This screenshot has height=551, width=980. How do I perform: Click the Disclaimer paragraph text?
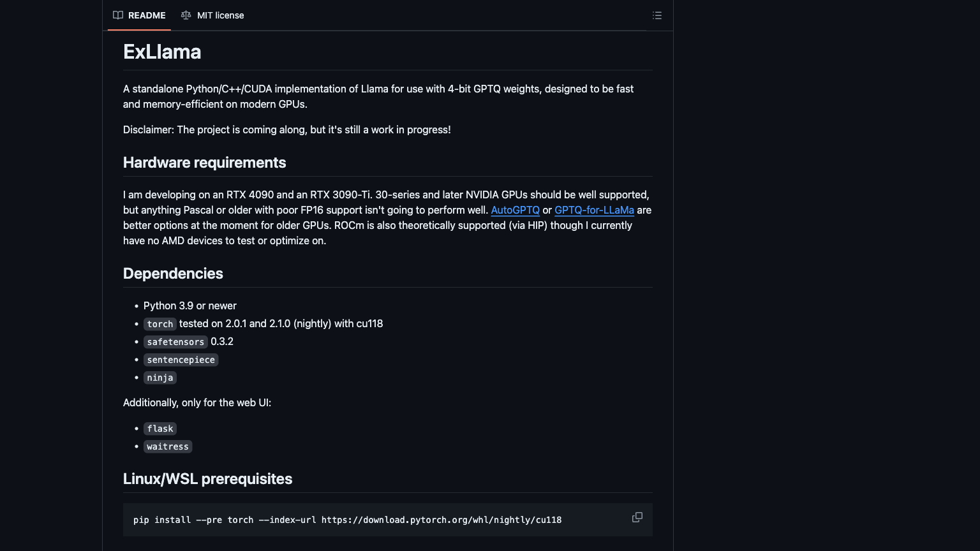click(x=286, y=129)
